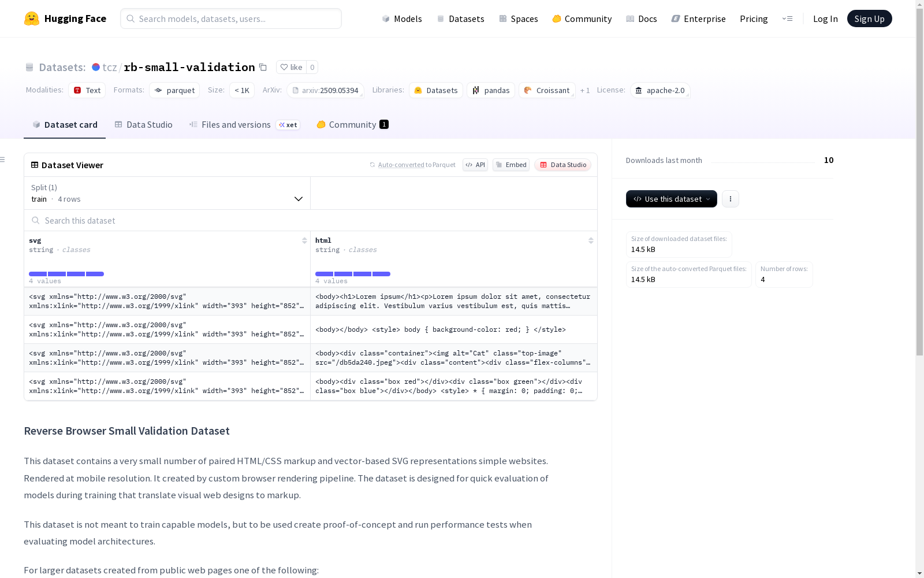Go to the Pricing page
Image resolution: width=924 pixels, height=578 pixels.
point(754,18)
